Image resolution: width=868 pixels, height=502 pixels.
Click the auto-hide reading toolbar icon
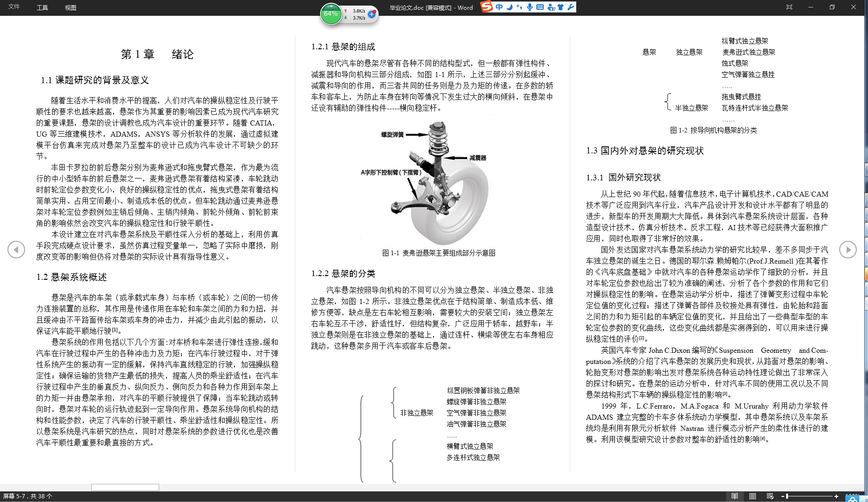point(789,7)
